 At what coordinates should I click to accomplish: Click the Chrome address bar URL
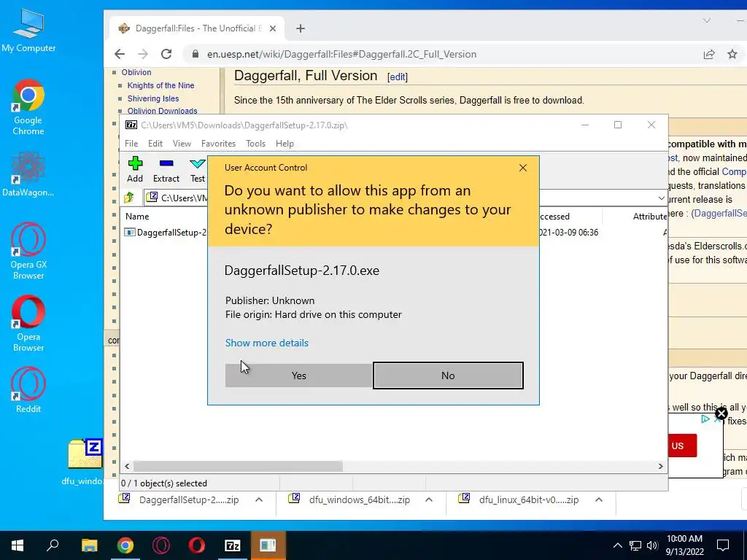[x=341, y=54]
